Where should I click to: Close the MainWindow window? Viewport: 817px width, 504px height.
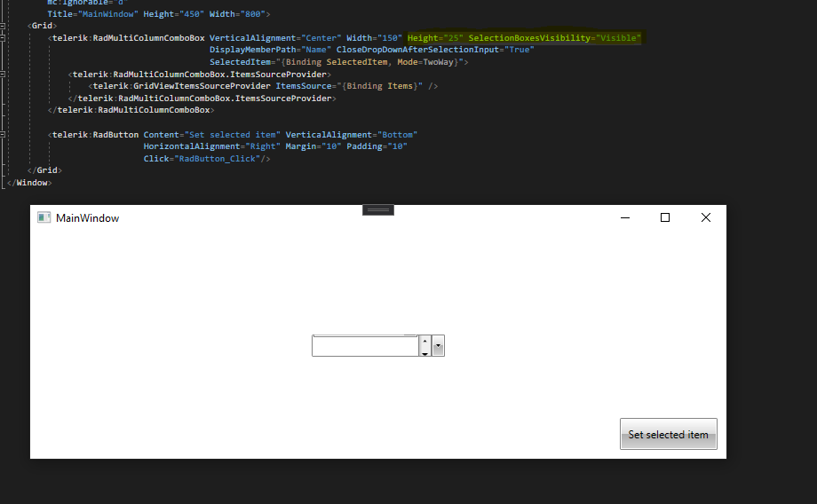(x=705, y=217)
